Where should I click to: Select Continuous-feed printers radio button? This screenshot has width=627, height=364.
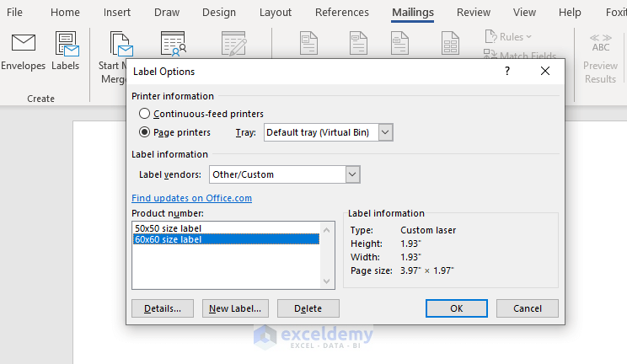tap(145, 114)
